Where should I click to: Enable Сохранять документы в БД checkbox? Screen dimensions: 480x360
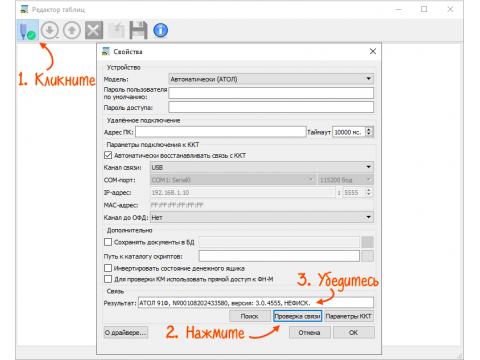108,242
